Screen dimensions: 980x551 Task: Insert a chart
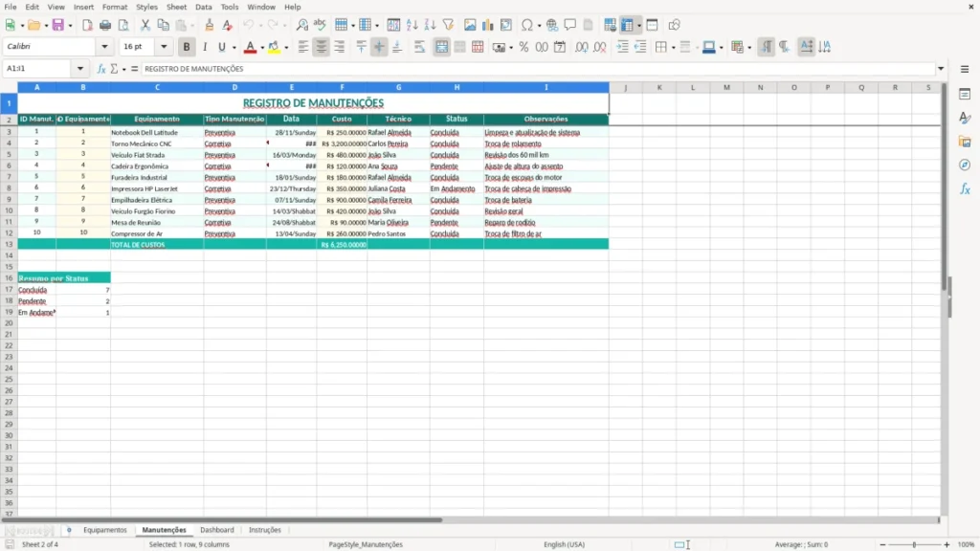click(x=488, y=25)
